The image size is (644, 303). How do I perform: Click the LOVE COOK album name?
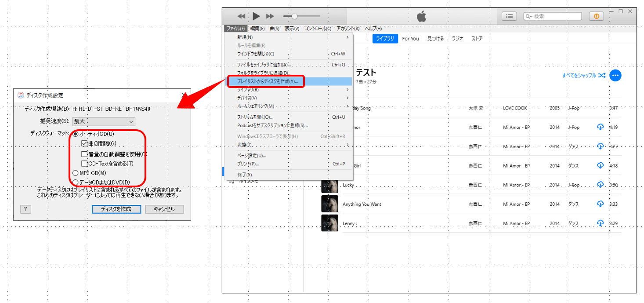[515, 108]
